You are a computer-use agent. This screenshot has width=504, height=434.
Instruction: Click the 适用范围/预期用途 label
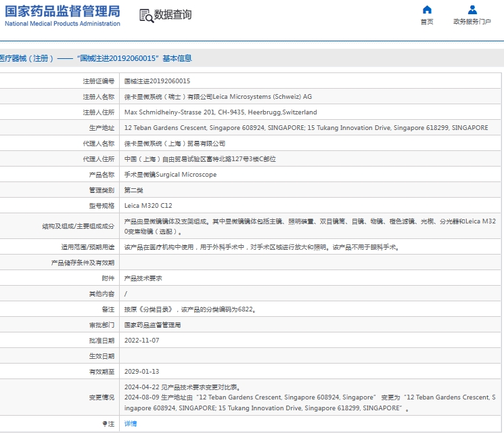click(88, 247)
